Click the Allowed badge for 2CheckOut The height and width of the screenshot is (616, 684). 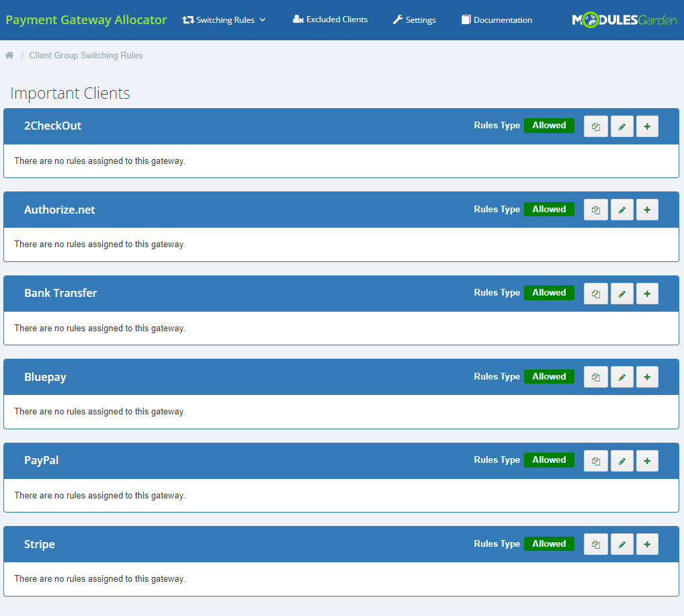click(x=549, y=125)
